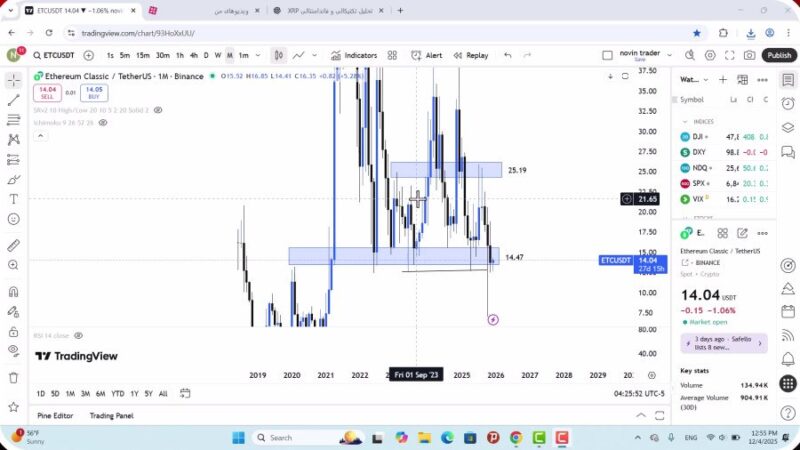Open chart settings gear icon

coord(711,56)
